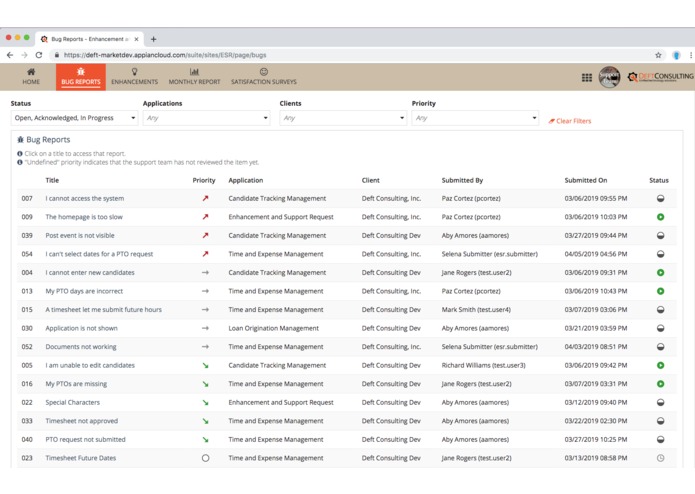Open bug 'The homepage is too slow'

tap(84, 217)
